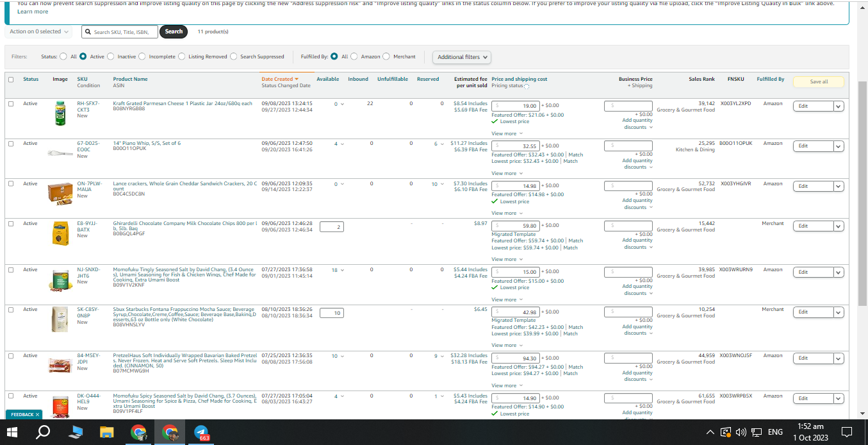868x445 pixels.
Task: Open the Lance crackers product thumbnail
Action: (60, 193)
